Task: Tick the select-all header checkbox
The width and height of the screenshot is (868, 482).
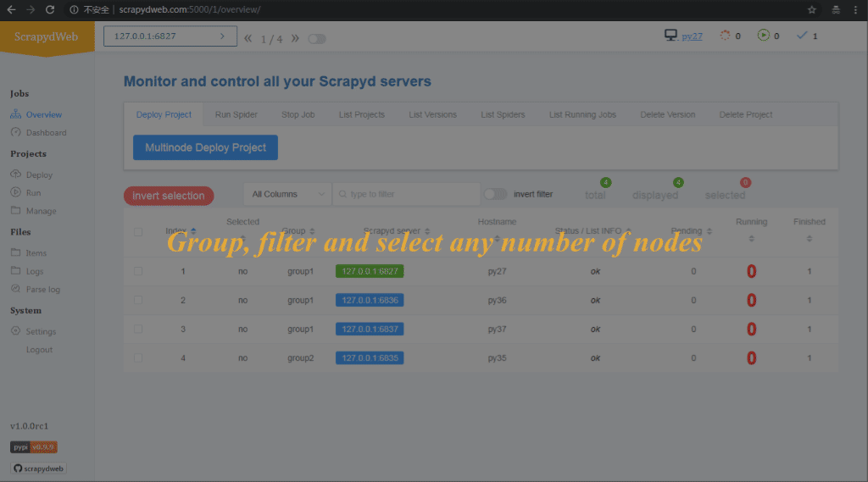Action: [x=138, y=232]
